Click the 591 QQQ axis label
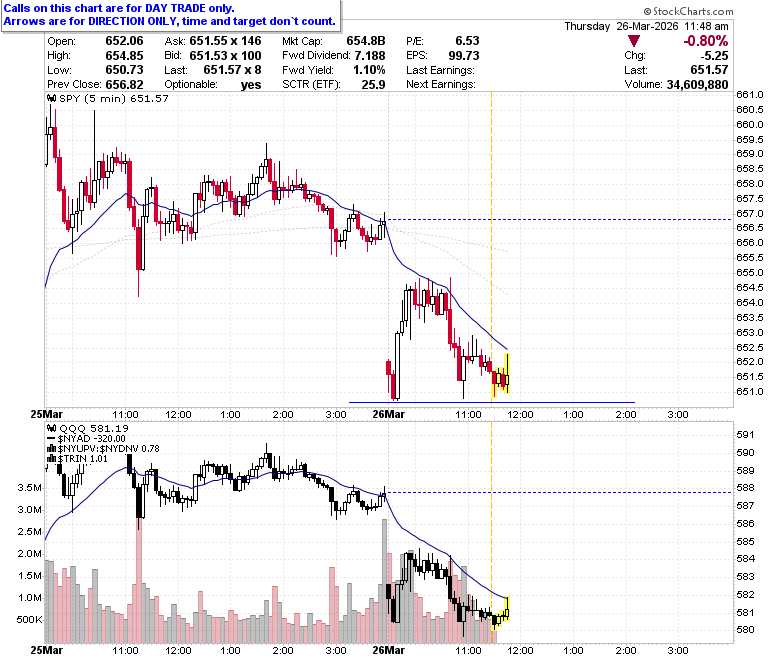This screenshot has height=659, width=780. 745,435
